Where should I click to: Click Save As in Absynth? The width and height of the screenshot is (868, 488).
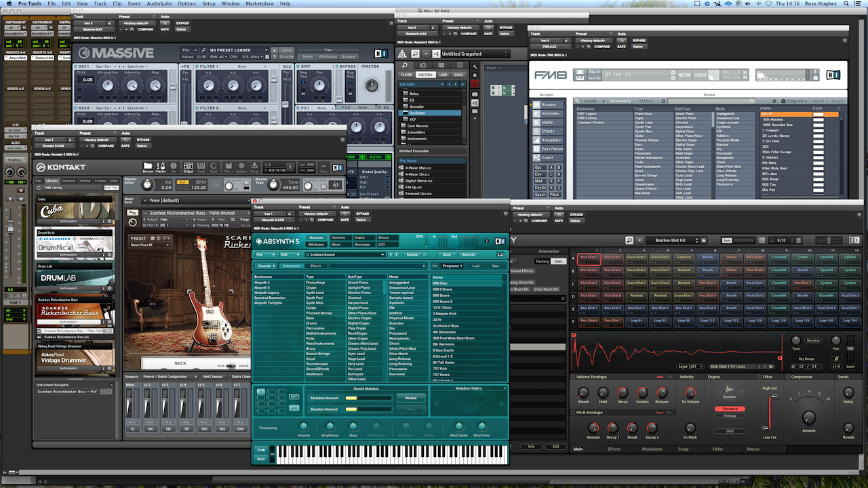(x=469, y=254)
